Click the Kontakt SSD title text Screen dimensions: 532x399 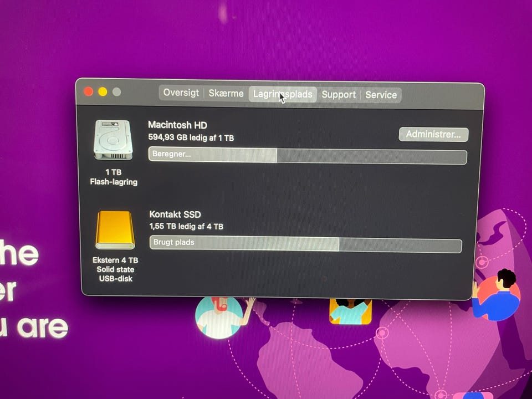175,214
